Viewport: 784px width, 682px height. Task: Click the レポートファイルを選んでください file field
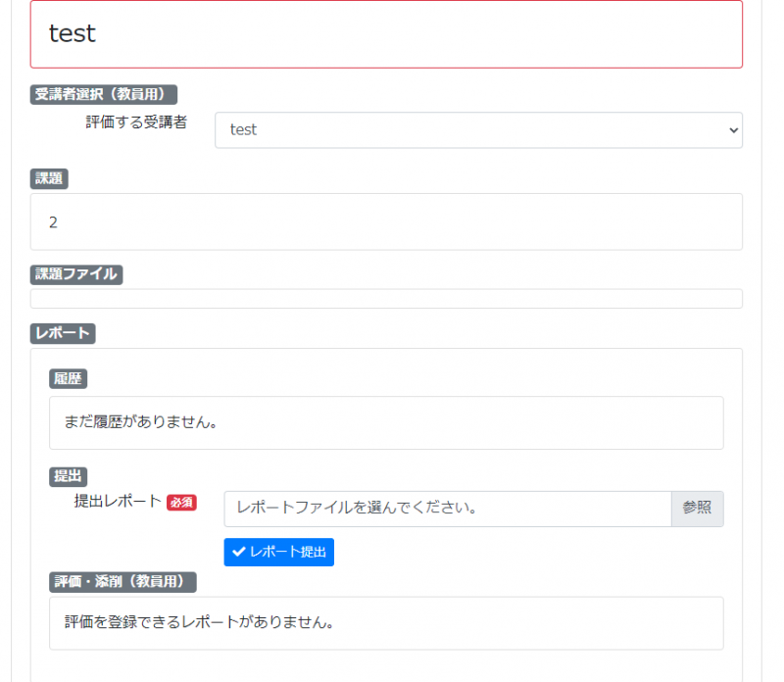(x=447, y=509)
